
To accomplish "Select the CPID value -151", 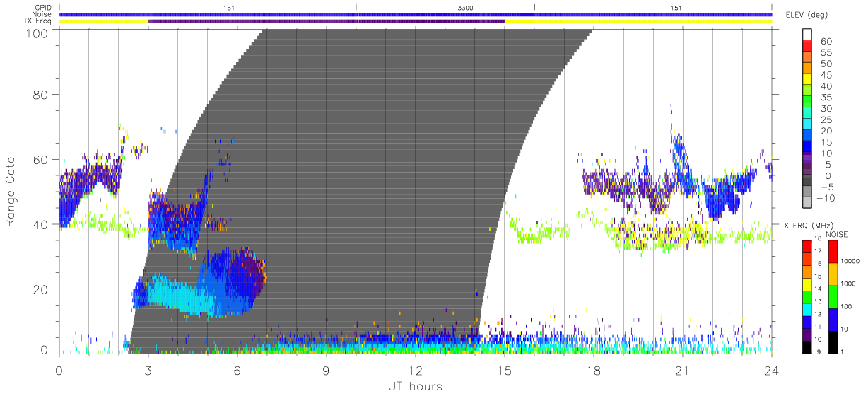I will coord(674,8).
